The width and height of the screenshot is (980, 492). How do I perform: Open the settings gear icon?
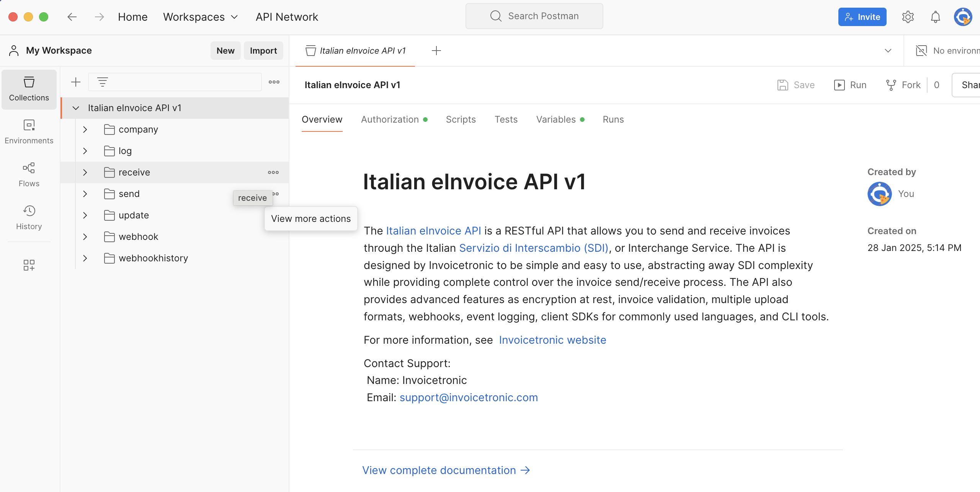[908, 17]
